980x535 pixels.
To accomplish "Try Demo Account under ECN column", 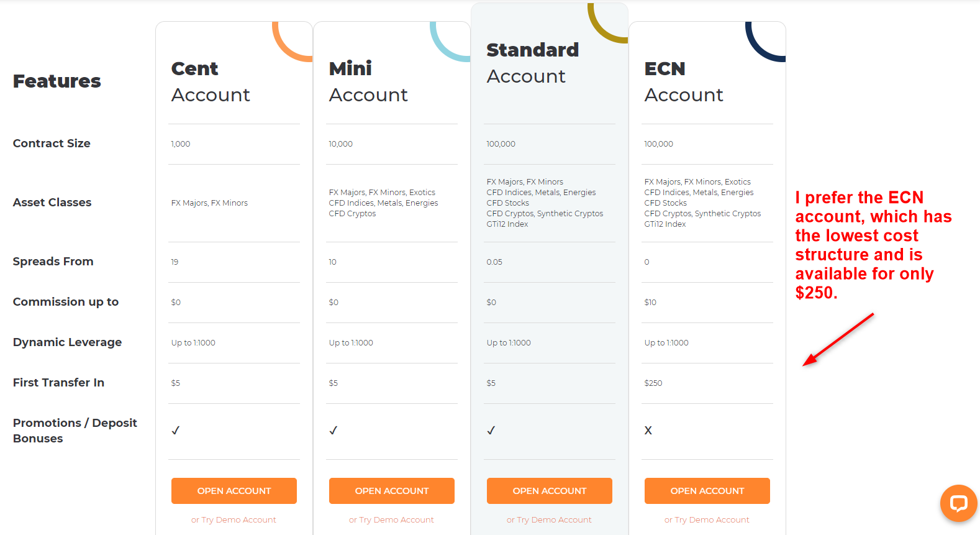I will click(x=707, y=520).
